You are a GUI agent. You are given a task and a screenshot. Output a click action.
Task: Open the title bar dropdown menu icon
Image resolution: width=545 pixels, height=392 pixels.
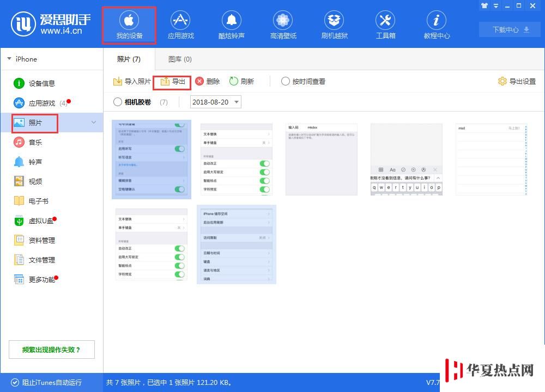pyautogui.click(x=496, y=5)
